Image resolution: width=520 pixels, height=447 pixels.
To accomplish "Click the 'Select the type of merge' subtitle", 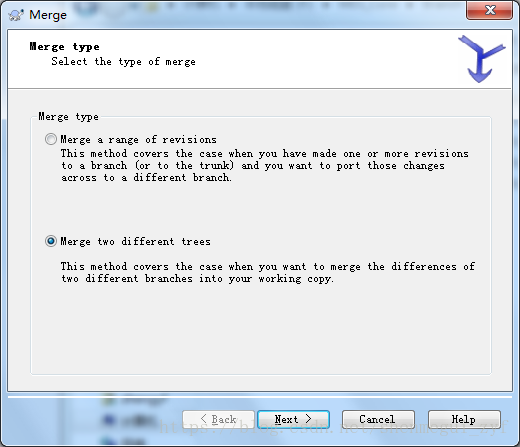I will click(x=123, y=61).
